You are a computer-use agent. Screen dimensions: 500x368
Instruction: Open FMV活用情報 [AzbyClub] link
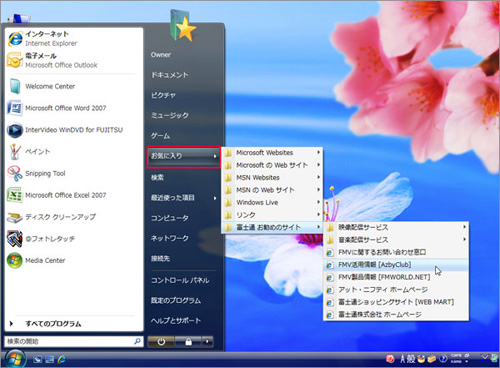[x=396, y=265]
